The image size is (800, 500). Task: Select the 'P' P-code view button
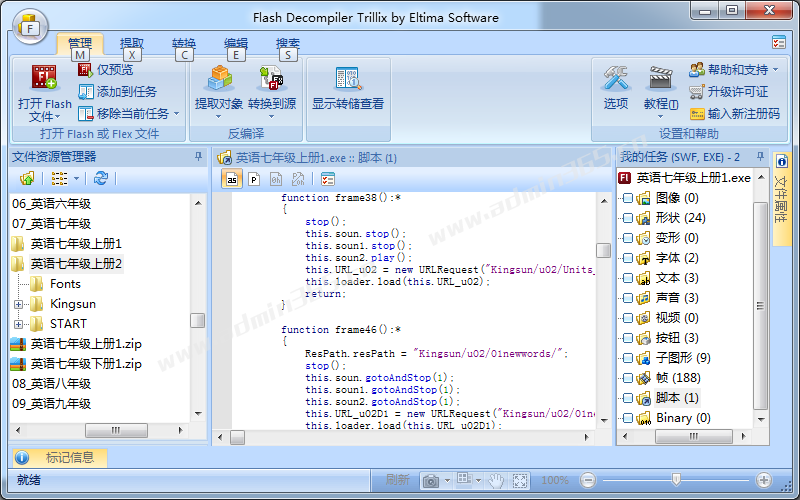[x=254, y=179]
